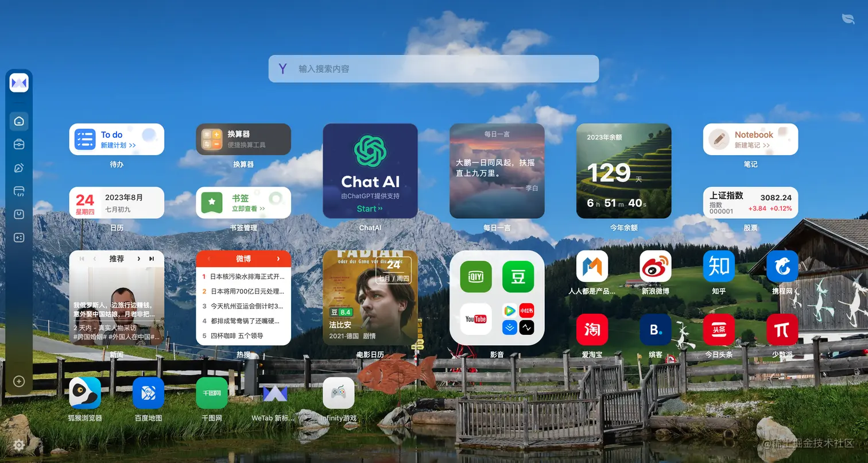This screenshot has width=868, height=463.
Task: Open the 每日一言 quote card
Action: (x=497, y=171)
